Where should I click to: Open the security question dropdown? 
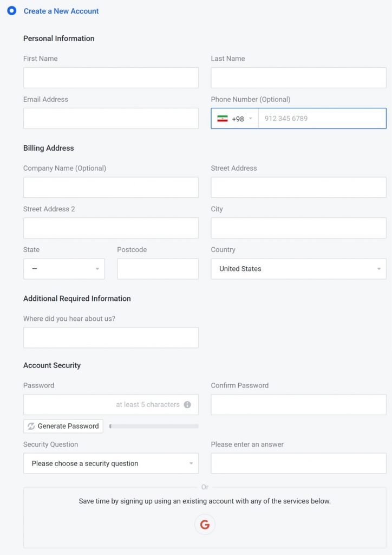click(111, 463)
